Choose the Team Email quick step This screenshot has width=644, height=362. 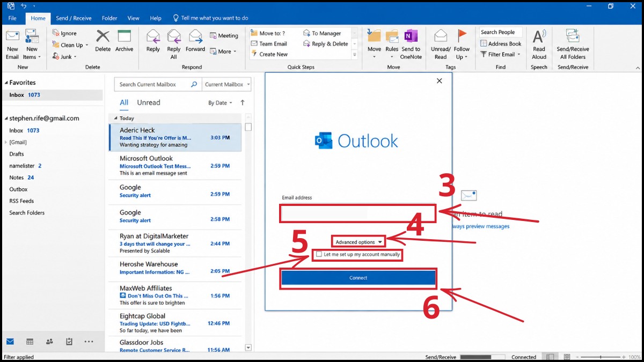(268, 44)
